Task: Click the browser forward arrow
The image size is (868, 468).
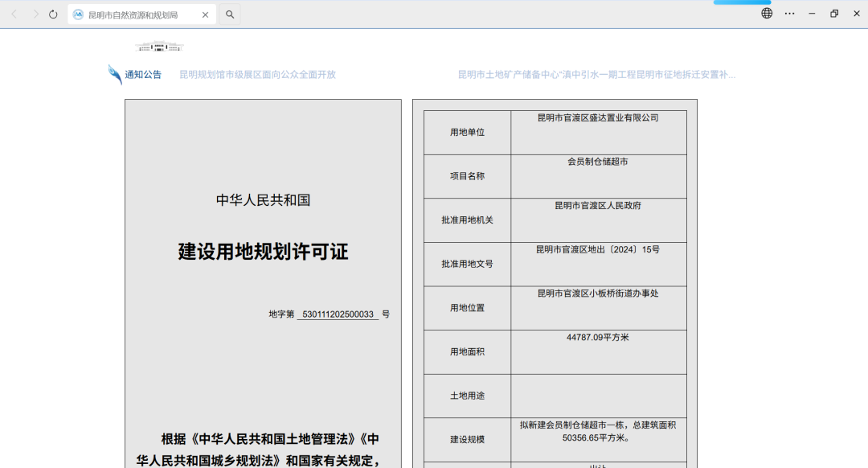Action: click(35, 14)
